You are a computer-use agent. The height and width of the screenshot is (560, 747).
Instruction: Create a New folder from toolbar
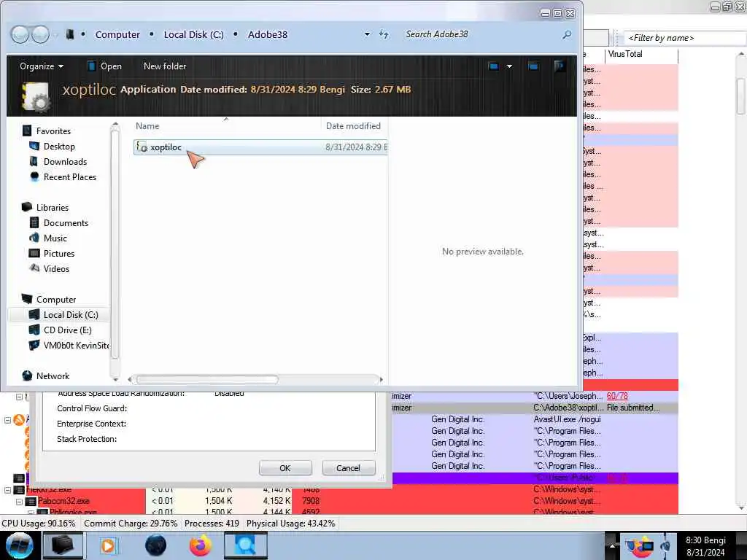pyautogui.click(x=165, y=66)
